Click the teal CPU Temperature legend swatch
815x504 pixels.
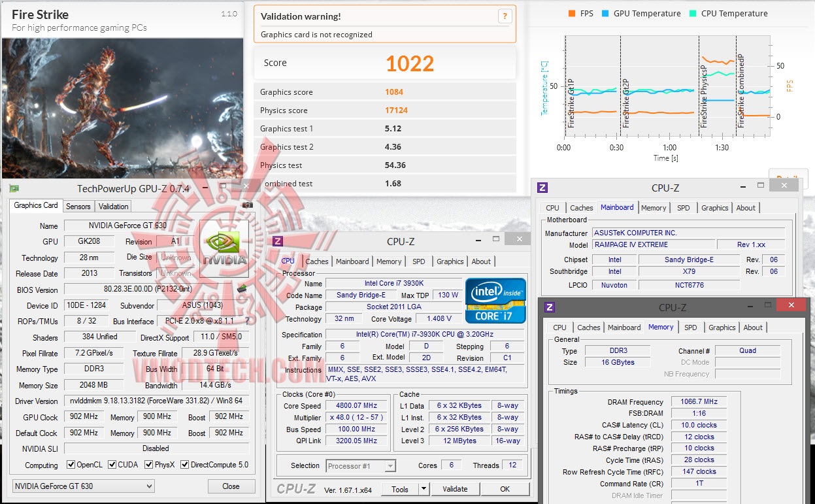[693, 14]
